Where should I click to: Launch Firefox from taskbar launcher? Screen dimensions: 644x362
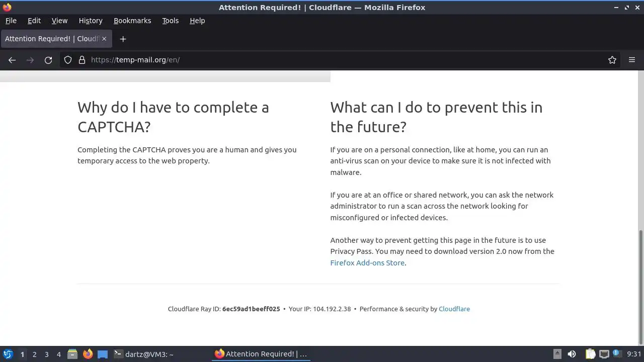coord(88,354)
